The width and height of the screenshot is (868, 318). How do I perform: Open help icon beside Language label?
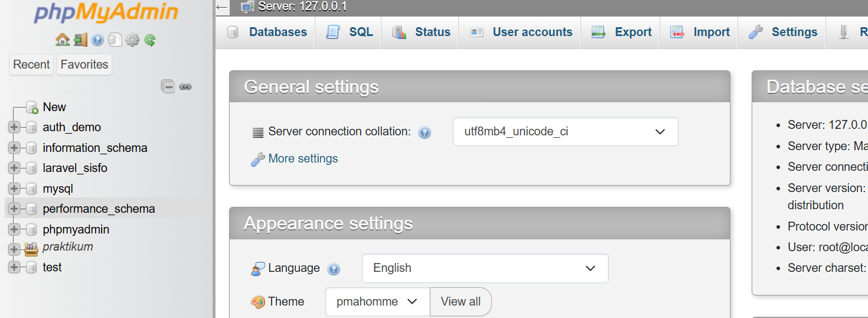(x=334, y=269)
